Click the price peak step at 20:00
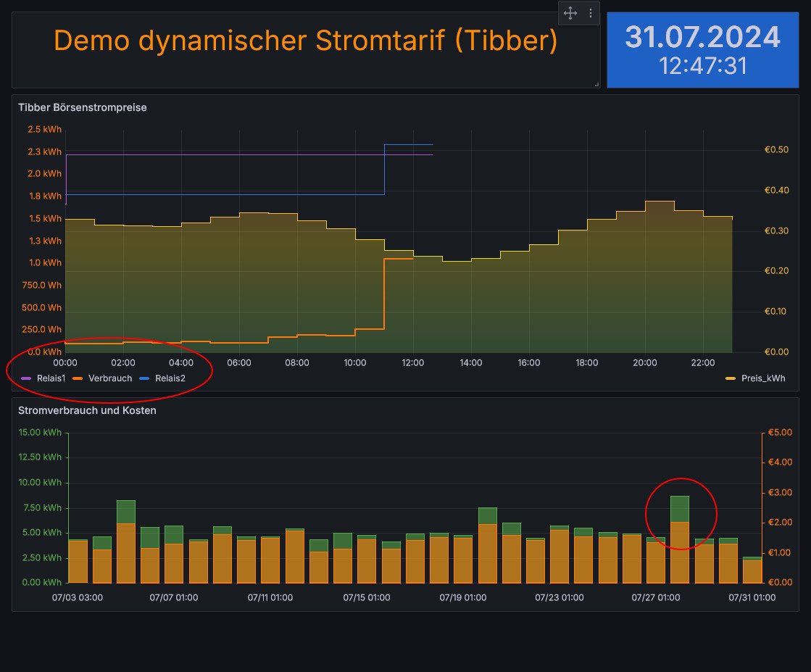This screenshot has width=811, height=672. 660,202
